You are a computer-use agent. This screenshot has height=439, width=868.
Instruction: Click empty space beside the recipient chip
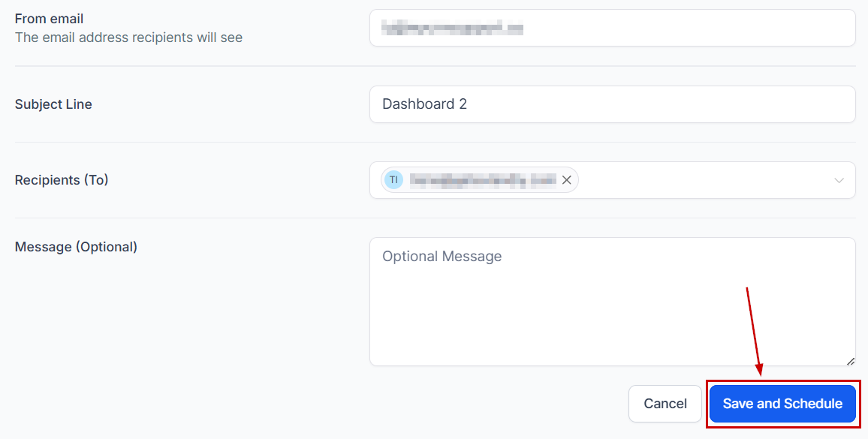(x=698, y=181)
